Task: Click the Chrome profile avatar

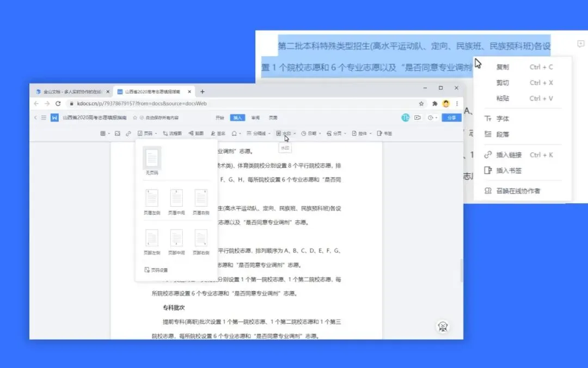Action: click(x=446, y=104)
